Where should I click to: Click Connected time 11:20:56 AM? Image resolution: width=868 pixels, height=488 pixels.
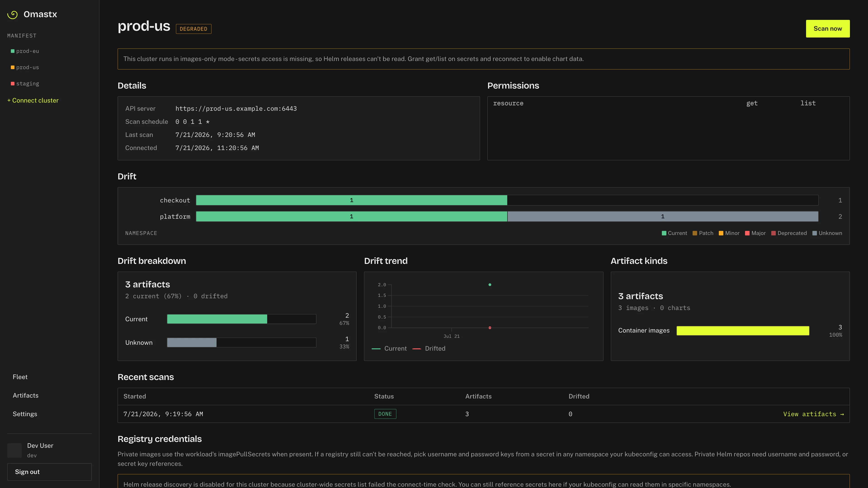coord(217,148)
